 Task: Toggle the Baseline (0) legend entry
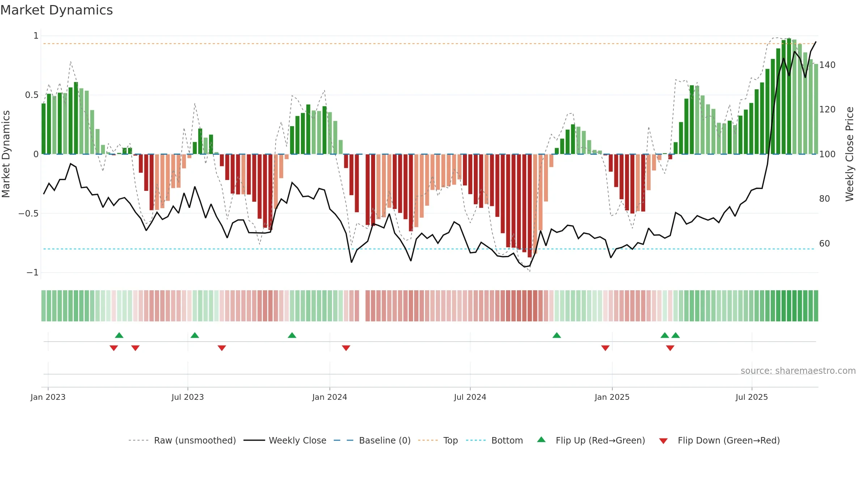point(372,440)
